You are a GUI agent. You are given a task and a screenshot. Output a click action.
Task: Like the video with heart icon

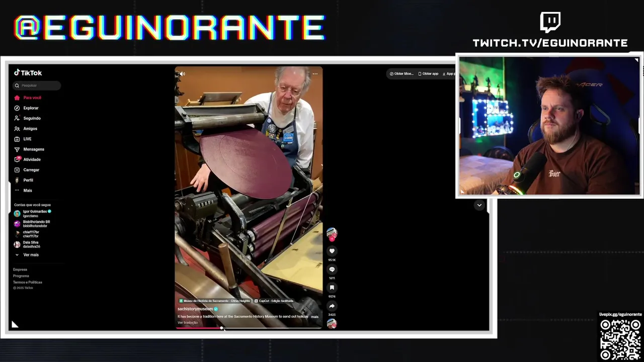(332, 251)
